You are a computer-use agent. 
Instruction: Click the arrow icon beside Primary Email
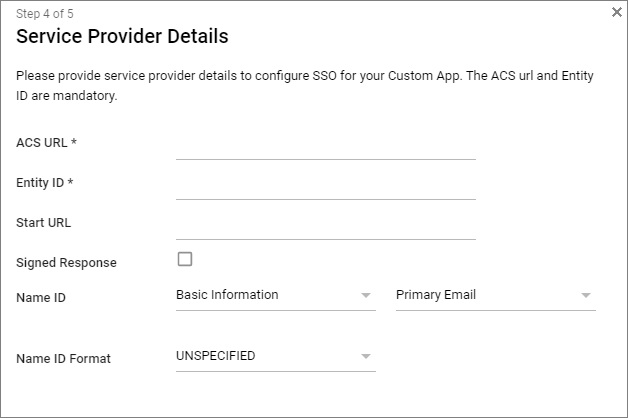point(586,296)
